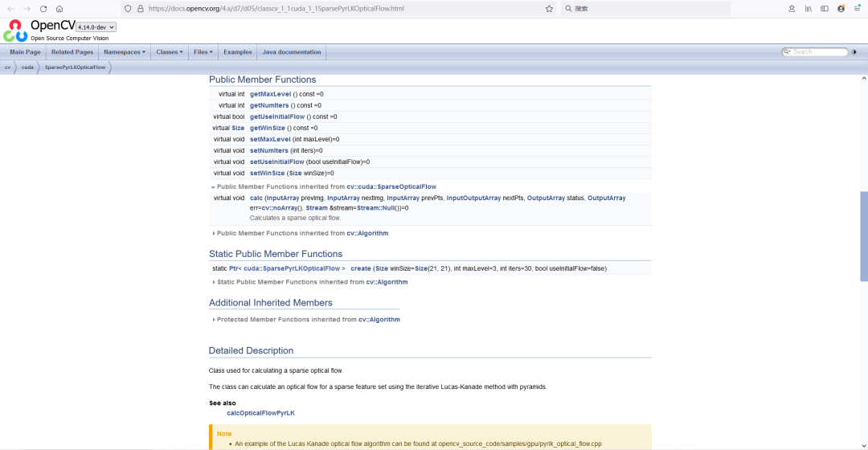Screen dimensions: 868x450
Task: Open the getMaxLevel function link
Action: tap(270, 94)
